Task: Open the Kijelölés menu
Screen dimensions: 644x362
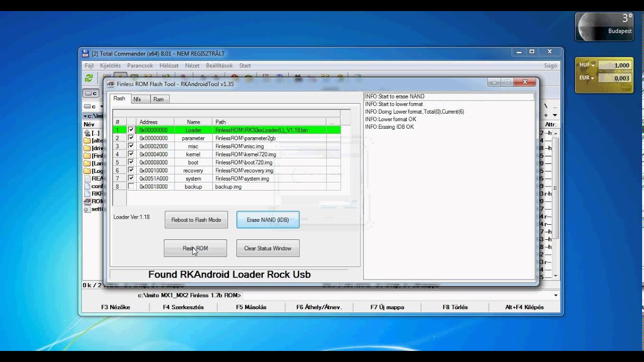Action: coord(110,65)
